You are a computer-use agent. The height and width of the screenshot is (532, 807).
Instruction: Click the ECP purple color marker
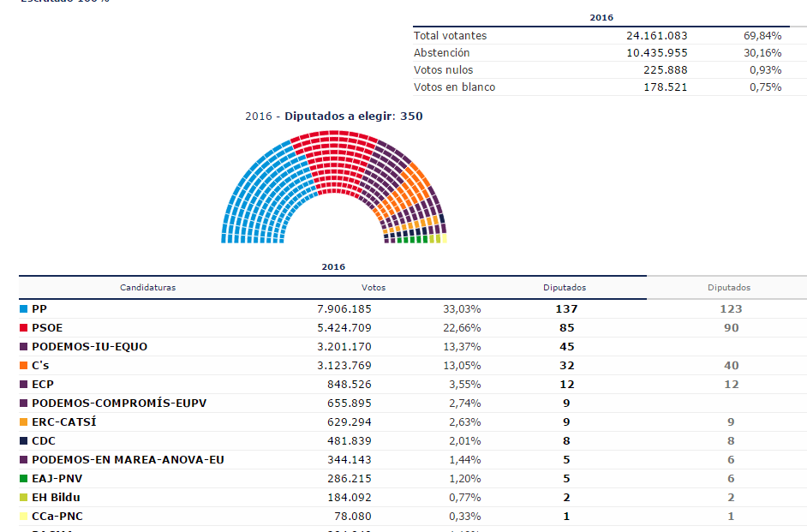(24, 384)
